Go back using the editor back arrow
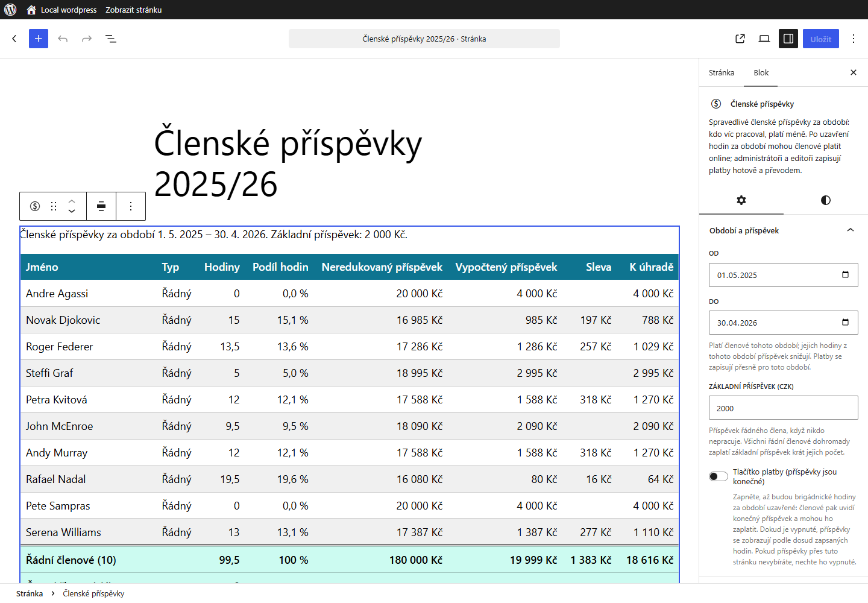 click(14, 39)
